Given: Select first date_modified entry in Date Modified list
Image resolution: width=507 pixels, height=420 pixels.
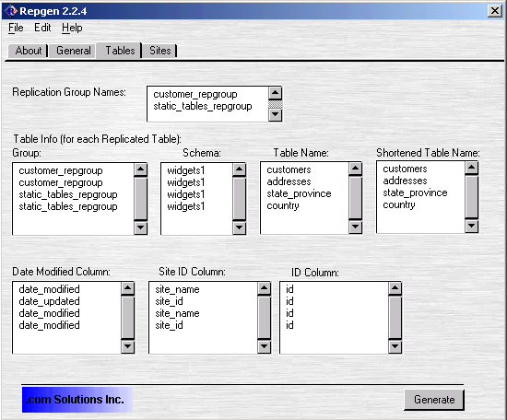Looking at the screenshot, I should 49,289.
